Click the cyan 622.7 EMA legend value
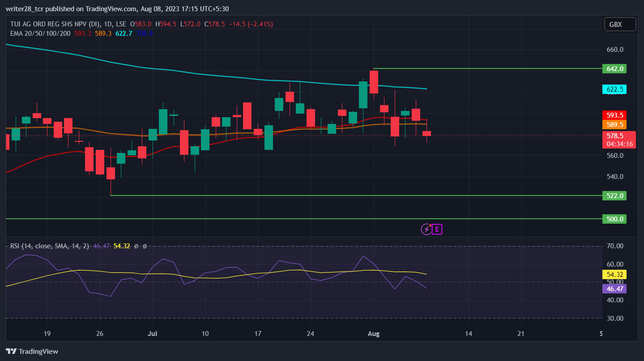This screenshot has width=644, height=361. pos(124,33)
